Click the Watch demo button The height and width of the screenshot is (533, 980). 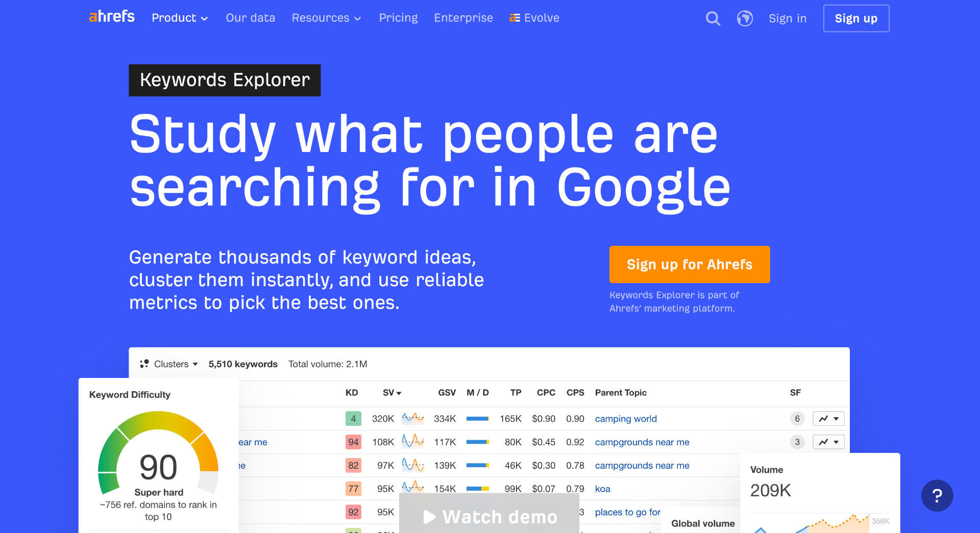tap(489, 514)
